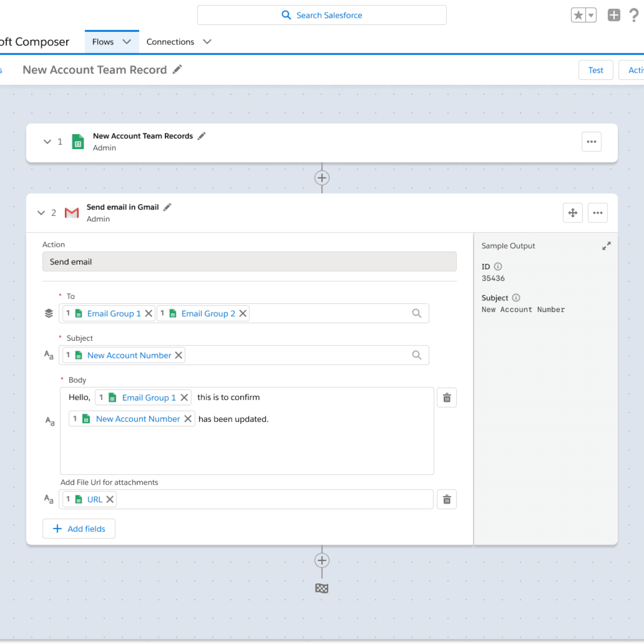This screenshot has height=644, width=644.
Task: Open the more options menu for step 1
Action: tap(592, 142)
